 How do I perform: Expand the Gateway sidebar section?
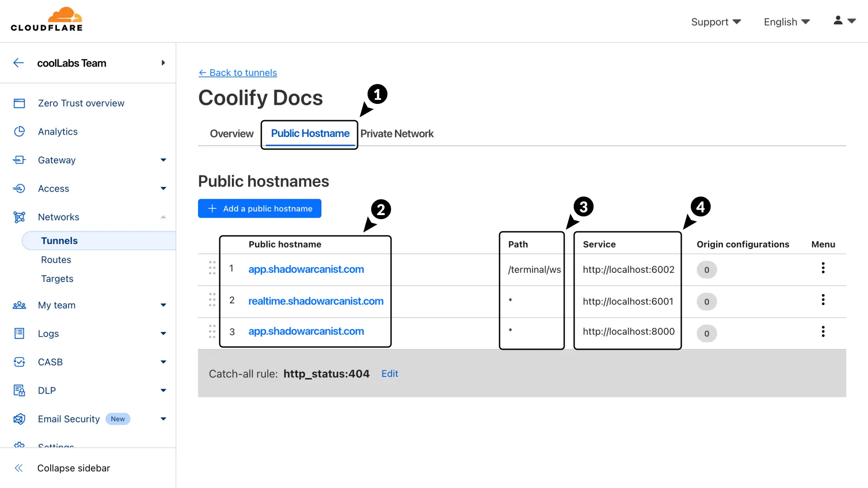[163, 160]
